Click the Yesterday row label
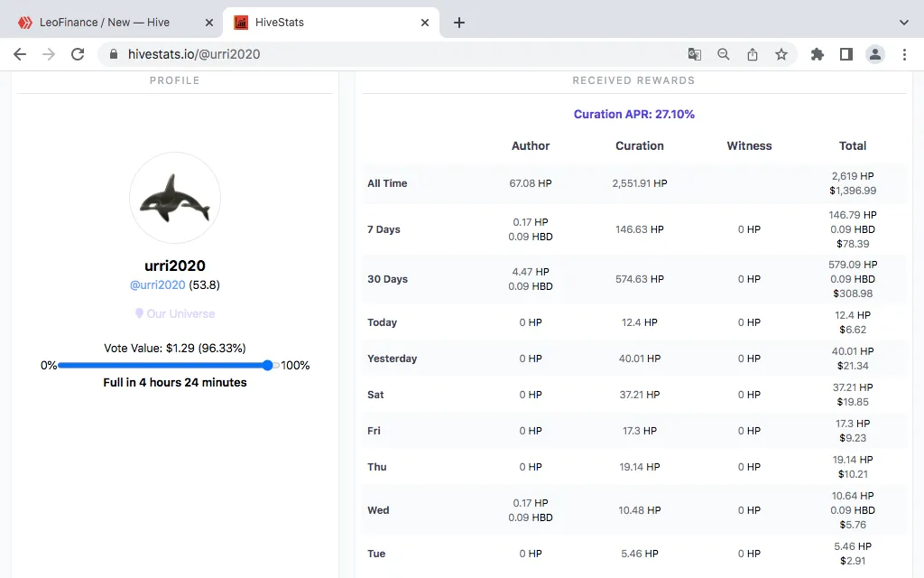 pyautogui.click(x=392, y=359)
